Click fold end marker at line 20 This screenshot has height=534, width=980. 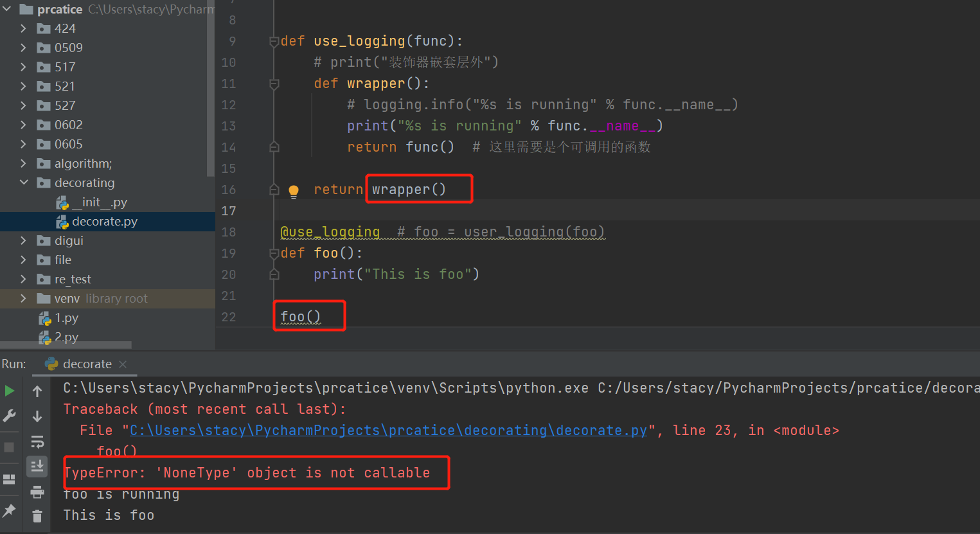[274, 274]
